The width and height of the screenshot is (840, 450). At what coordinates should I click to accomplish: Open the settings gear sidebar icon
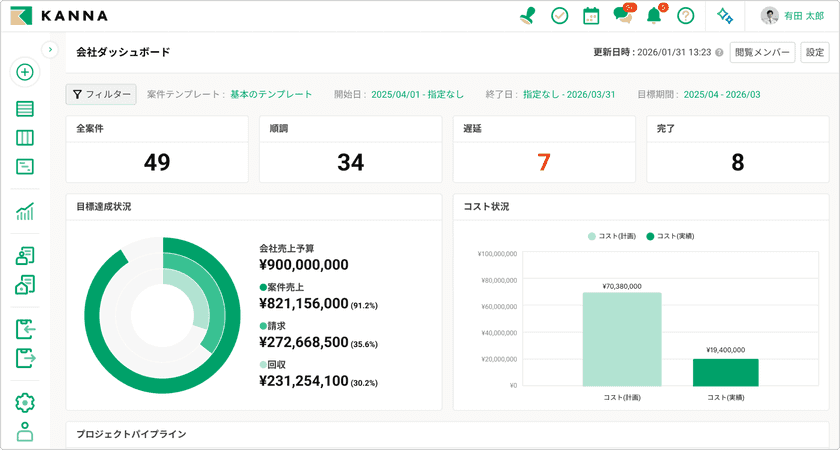pyautogui.click(x=25, y=402)
